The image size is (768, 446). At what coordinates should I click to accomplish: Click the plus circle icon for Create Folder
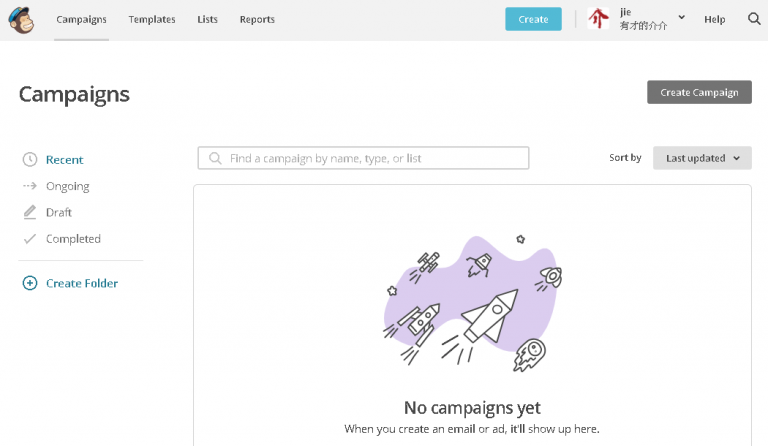point(30,283)
